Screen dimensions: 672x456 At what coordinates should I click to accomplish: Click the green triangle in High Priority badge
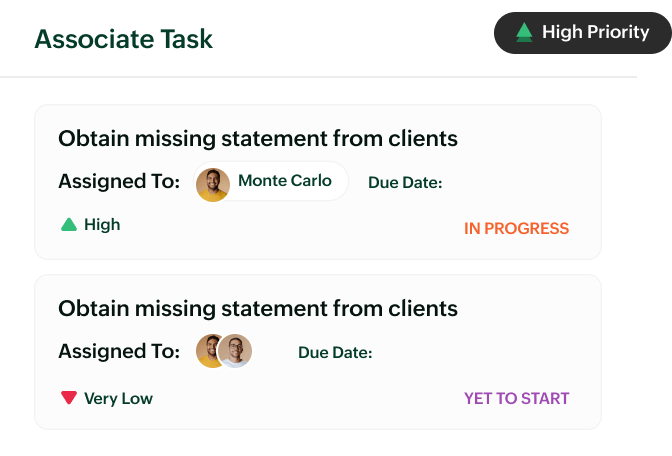click(x=524, y=33)
